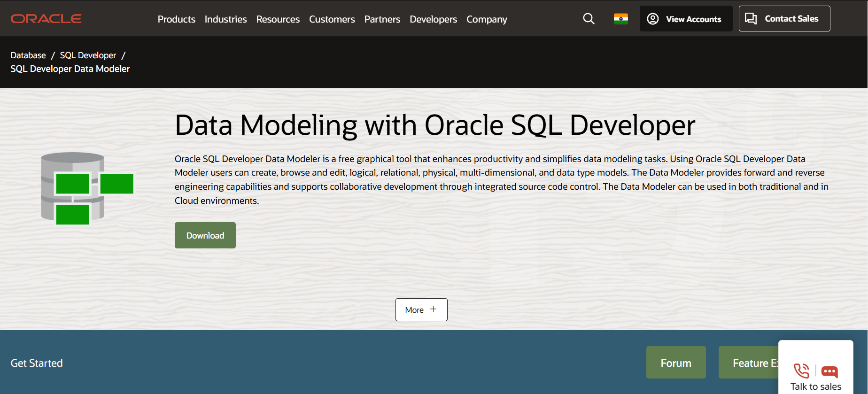
Task: Open the Partners menu
Action: click(x=382, y=19)
